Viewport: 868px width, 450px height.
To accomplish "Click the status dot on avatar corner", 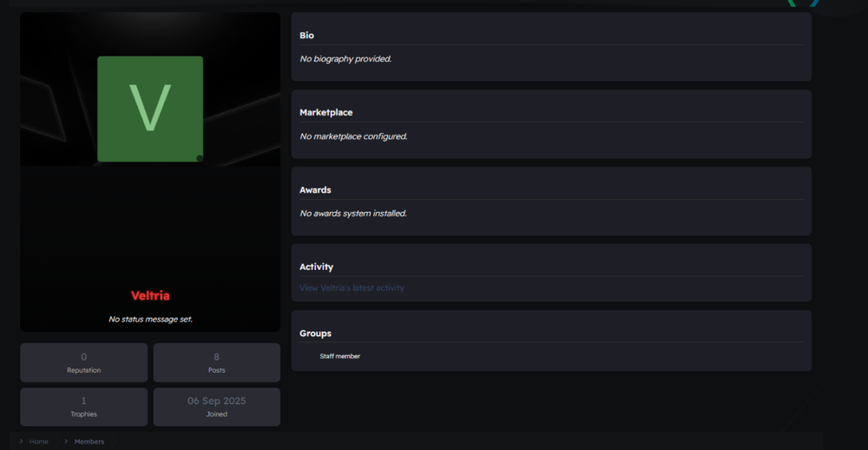I will coord(200,158).
